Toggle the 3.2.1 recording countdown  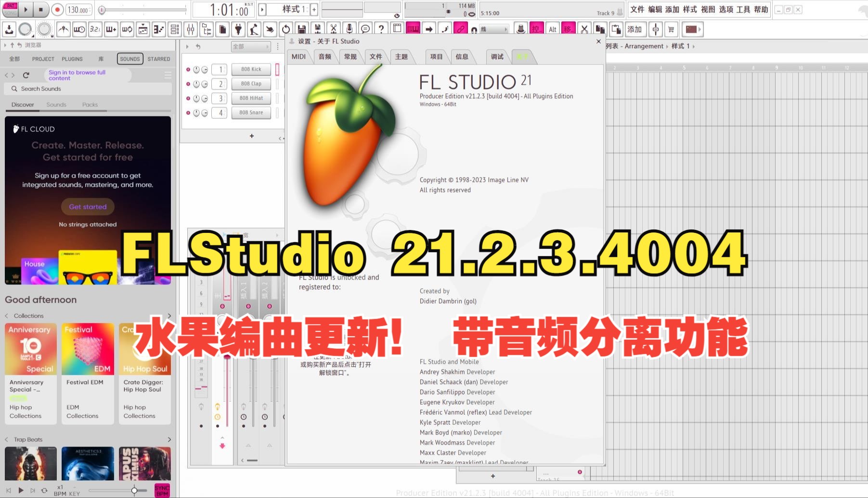click(95, 29)
